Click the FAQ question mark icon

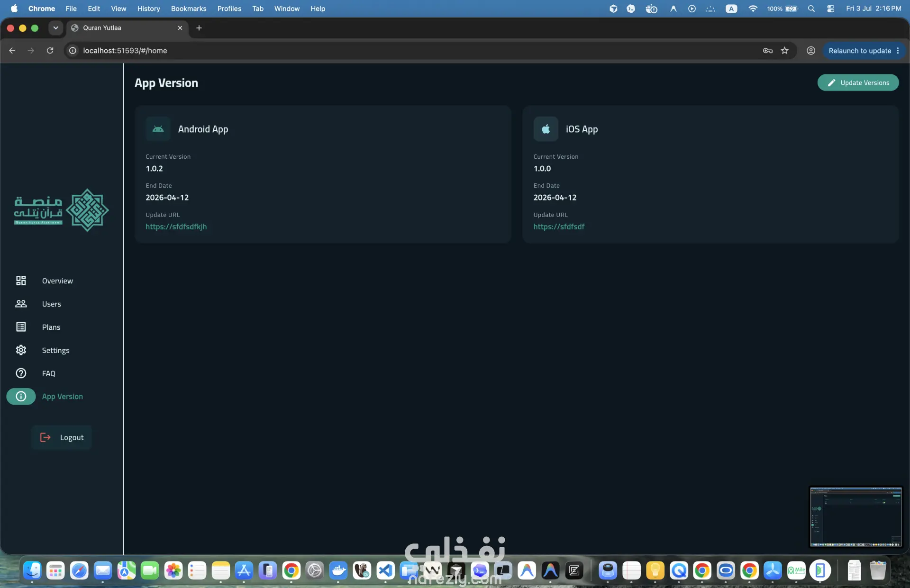(21, 374)
